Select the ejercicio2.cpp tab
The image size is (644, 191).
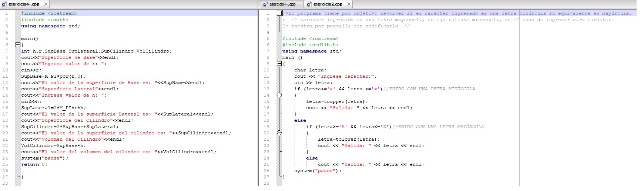328,4
